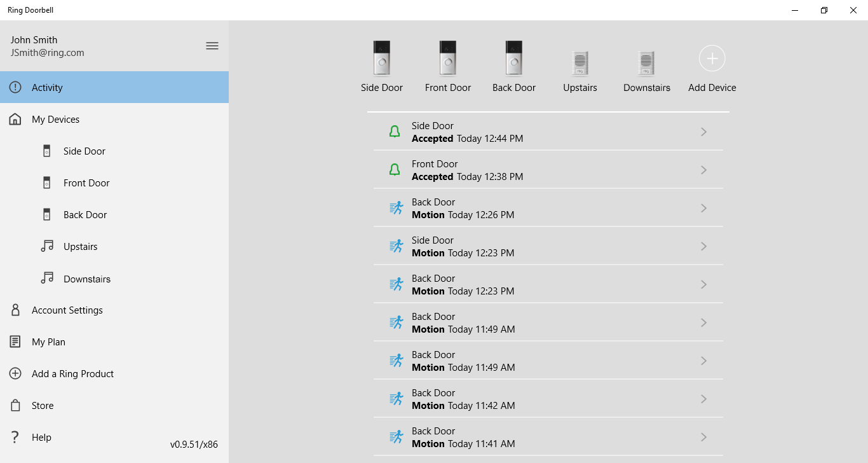Click the John Smith account name
The image size is (868, 463).
(x=34, y=39)
